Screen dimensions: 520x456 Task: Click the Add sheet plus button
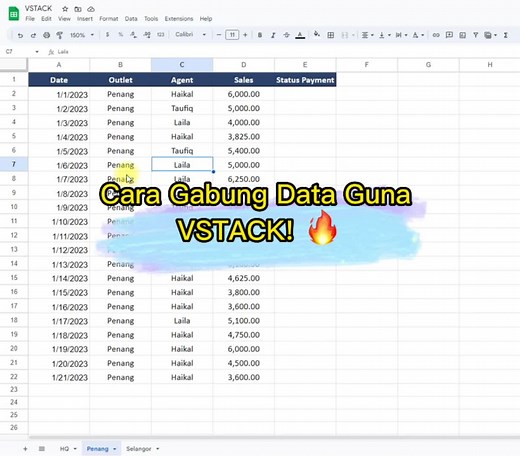(x=25, y=449)
